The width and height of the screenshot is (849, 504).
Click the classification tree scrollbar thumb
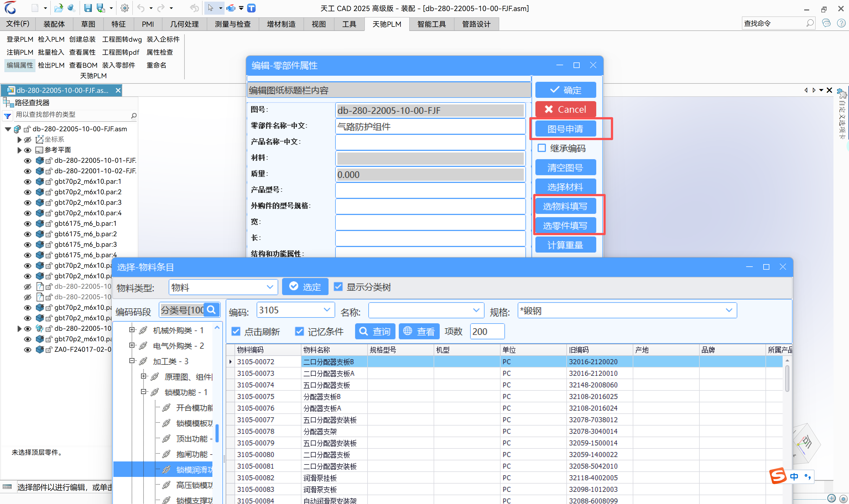(x=217, y=433)
